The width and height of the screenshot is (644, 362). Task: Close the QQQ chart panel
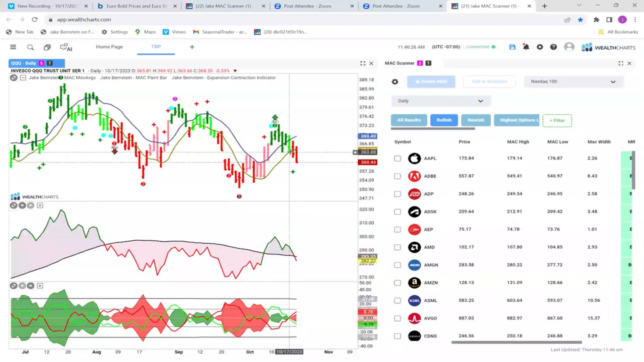[x=371, y=63]
